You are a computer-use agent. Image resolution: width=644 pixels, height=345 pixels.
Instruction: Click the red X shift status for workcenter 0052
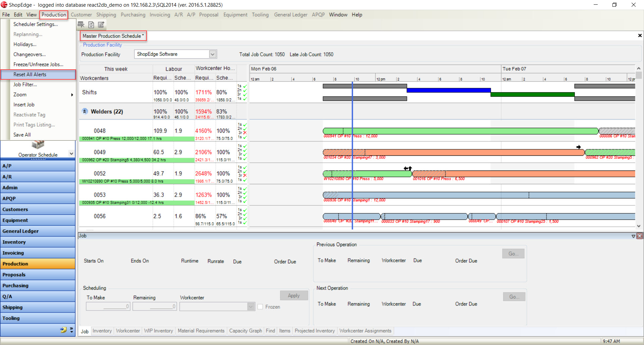(245, 176)
